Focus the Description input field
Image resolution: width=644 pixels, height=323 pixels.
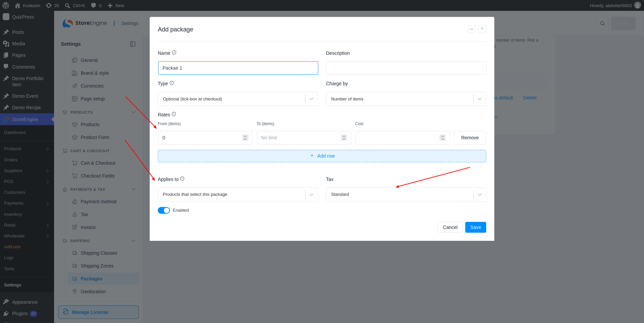point(406,68)
